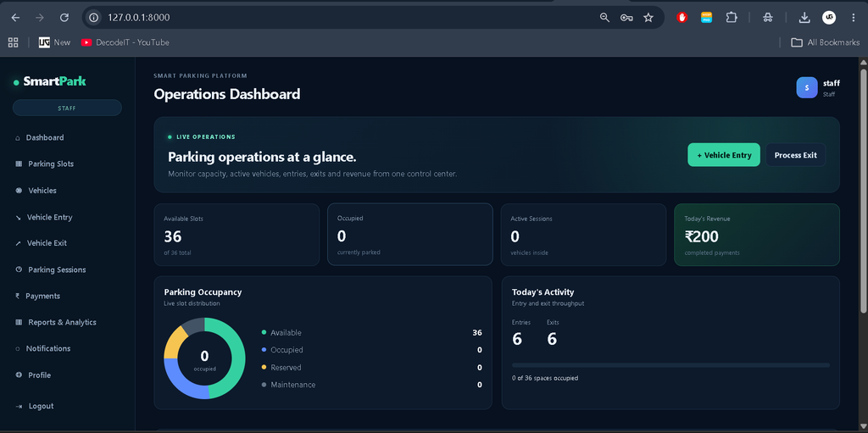
Task: Open DecodeIT - YouTube bookmark
Action: (x=125, y=42)
